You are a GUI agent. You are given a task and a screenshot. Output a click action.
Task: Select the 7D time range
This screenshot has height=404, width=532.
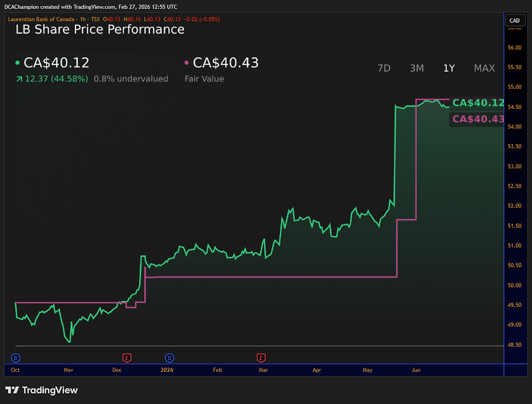(x=384, y=68)
